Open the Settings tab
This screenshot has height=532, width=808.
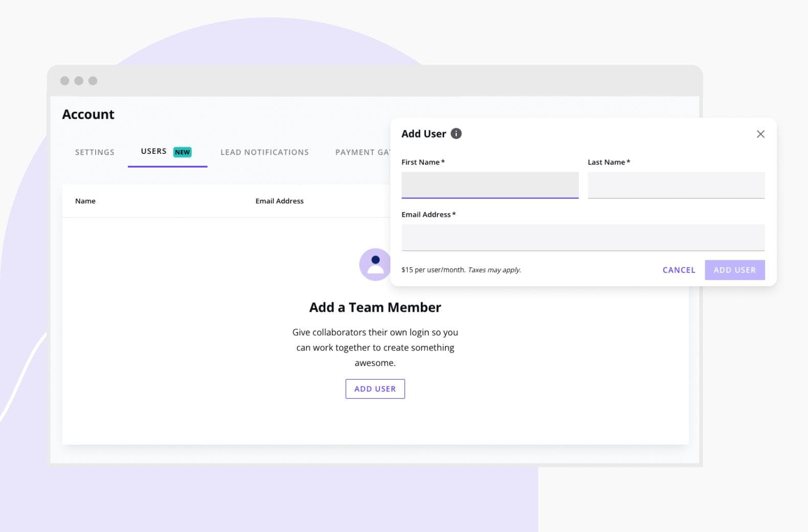coord(95,152)
